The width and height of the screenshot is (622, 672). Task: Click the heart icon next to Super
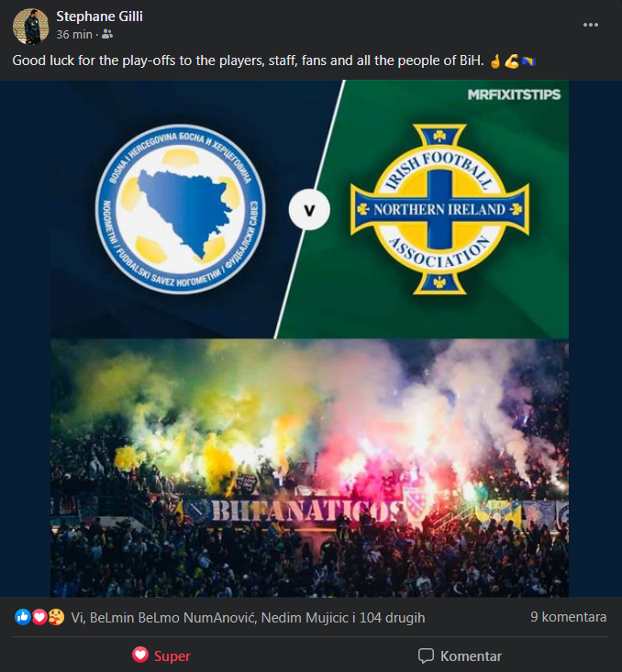point(140,655)
